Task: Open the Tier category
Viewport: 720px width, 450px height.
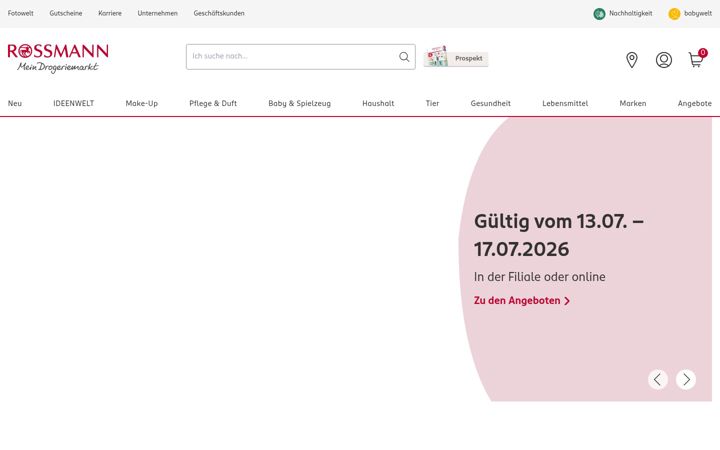Action: click(x=432, y=103)
